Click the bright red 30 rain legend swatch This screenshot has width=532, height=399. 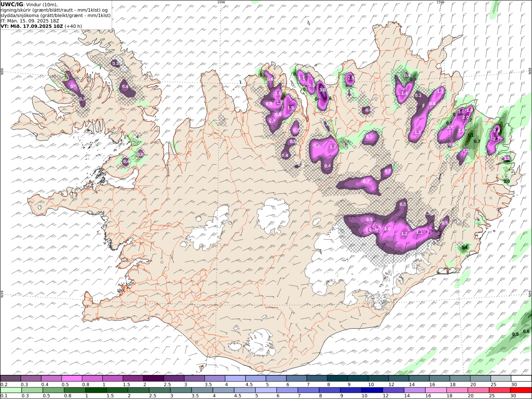(x=521, y=390)
